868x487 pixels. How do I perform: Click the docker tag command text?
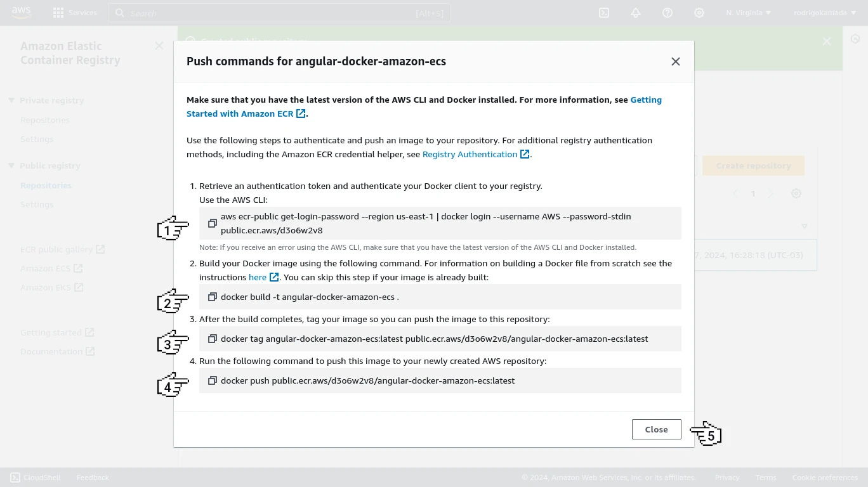click(x=435, y=339)
